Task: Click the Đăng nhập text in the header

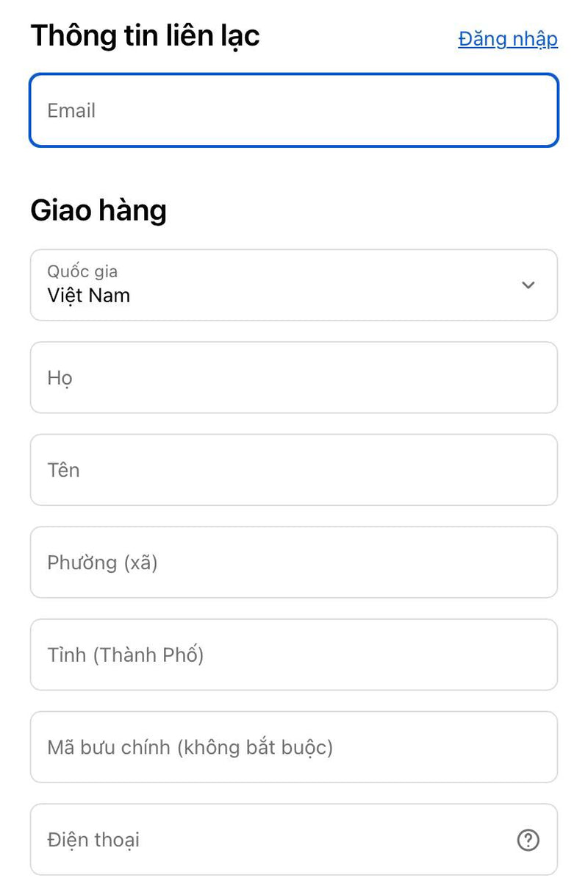Action: pyautogui.click(x=507, y=39)
